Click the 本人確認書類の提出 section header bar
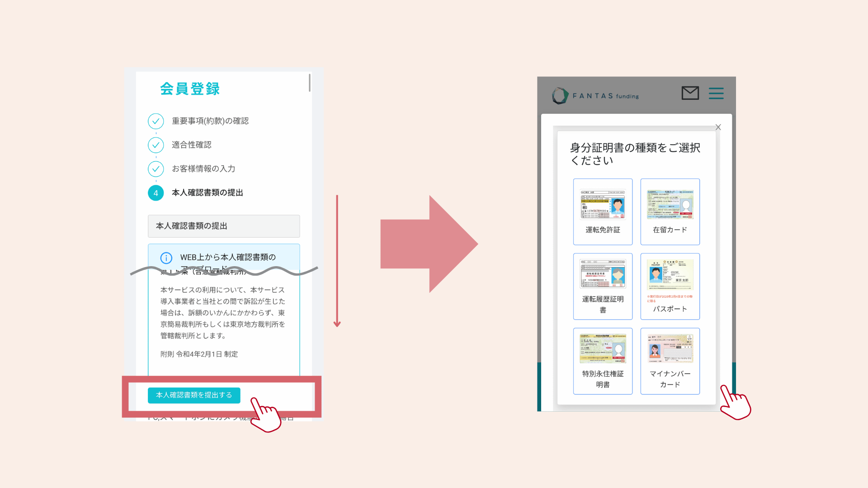Viewport: 868px width, 488px height. [224, 226]
